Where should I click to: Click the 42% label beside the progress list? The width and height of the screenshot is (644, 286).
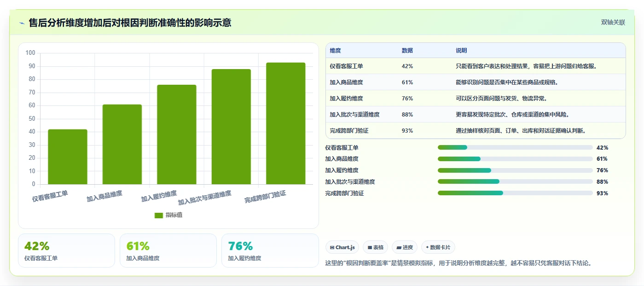click(x=602, y=148)
